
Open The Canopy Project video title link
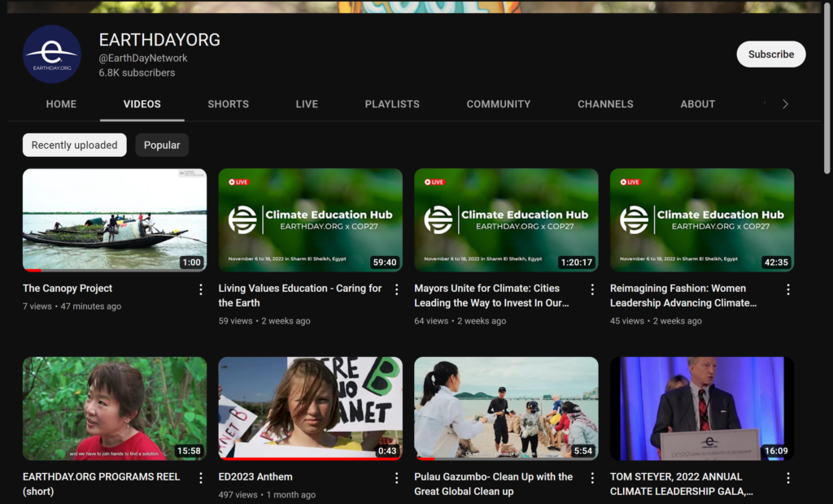[x=68, y=289]
